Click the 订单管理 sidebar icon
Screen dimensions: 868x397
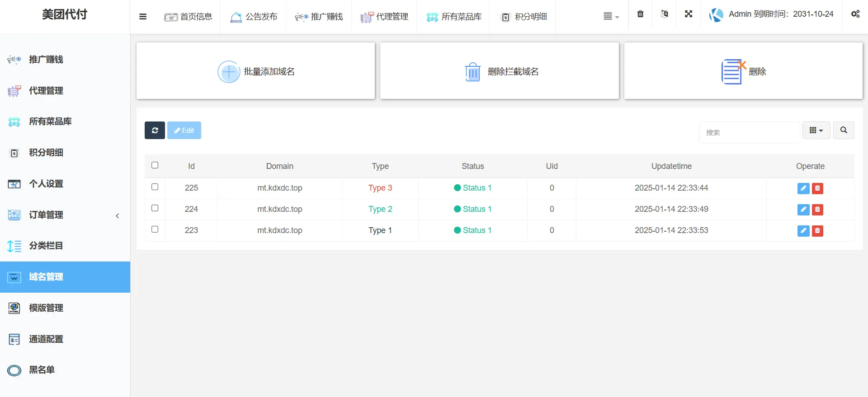tap(14, 215)
